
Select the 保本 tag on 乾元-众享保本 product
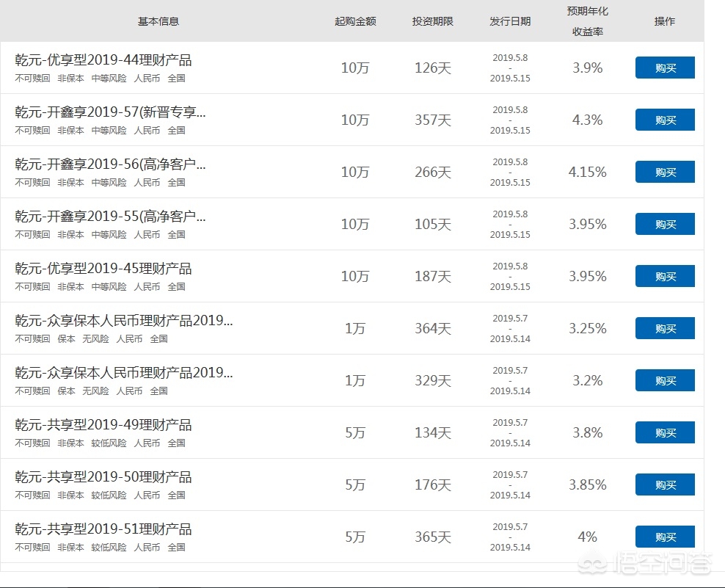click(65, 339)
